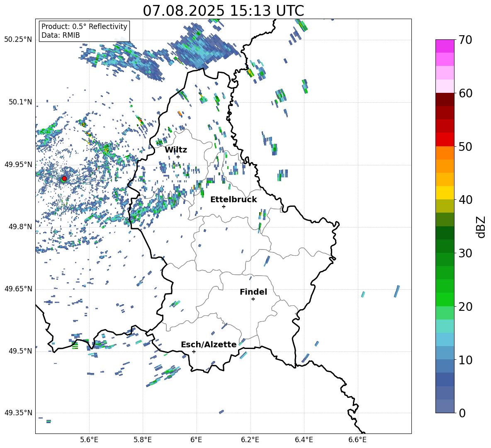Click the Ettelbruck city label

point(233,200)
